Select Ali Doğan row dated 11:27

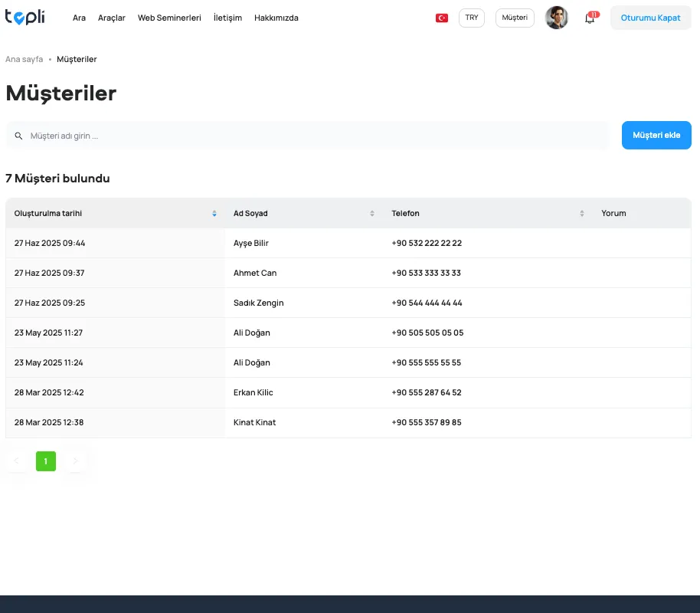coord(348,333)
